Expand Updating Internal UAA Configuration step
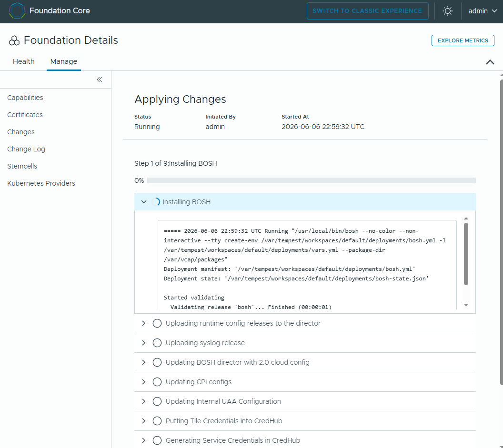This screenshot has width=503, height=448. 144,401
